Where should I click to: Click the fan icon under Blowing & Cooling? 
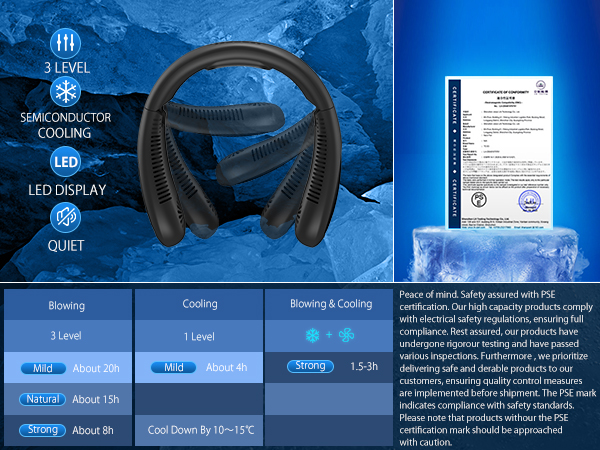click(x=346, y=335)
